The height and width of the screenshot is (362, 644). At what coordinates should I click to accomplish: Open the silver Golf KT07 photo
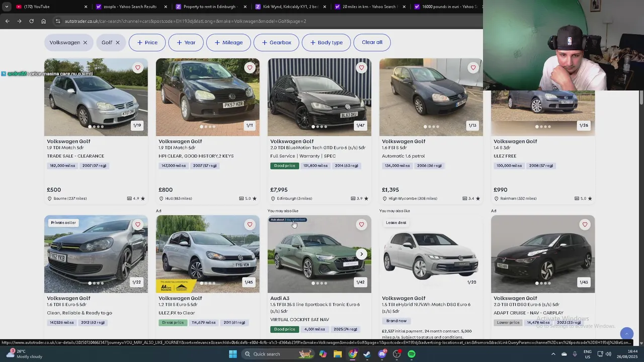click(96, 97)
